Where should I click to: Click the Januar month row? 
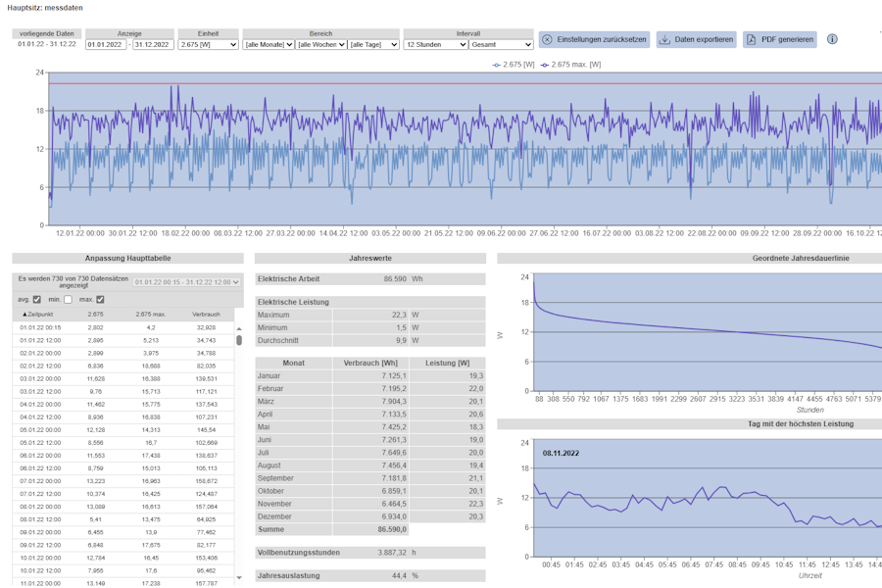(370, 376)
